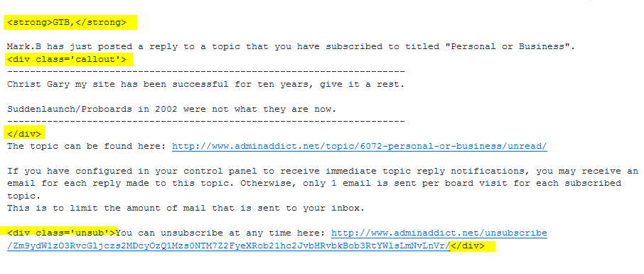Click the line starting 'Mark.B has just posted'
This screenshot has width=644, height=274.
pyautogui.click(x=291, y=47)
